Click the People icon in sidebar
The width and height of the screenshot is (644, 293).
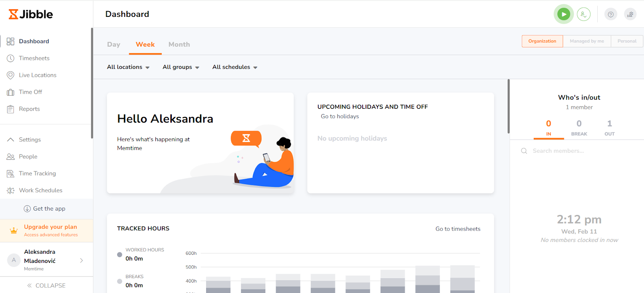10,157
